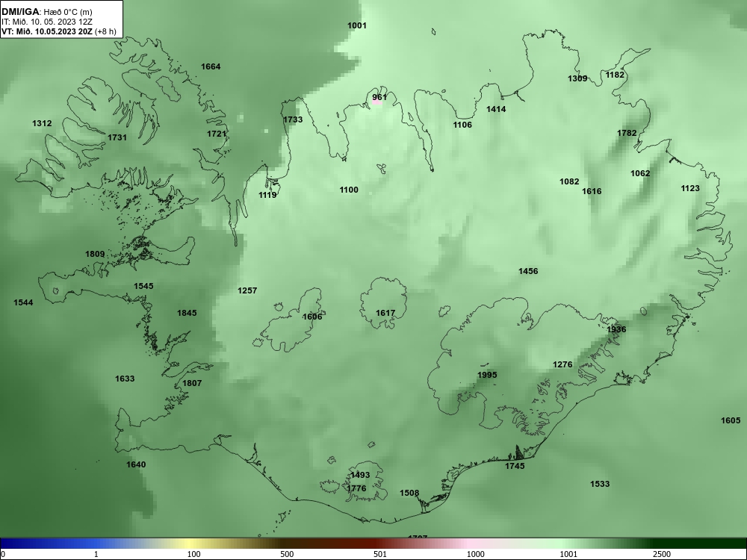The image size is (747, 560).
Task: Click the 1640 value label
Action: coord(136,464)
